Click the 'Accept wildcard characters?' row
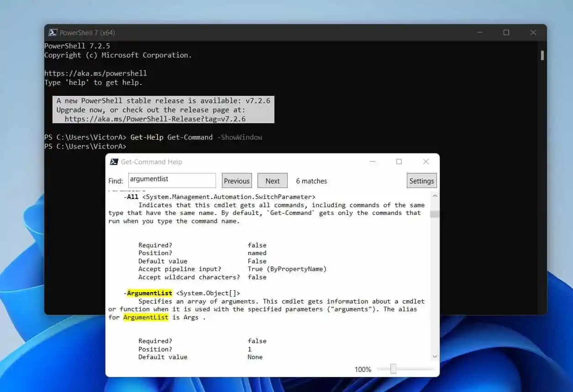 [202, 277]
